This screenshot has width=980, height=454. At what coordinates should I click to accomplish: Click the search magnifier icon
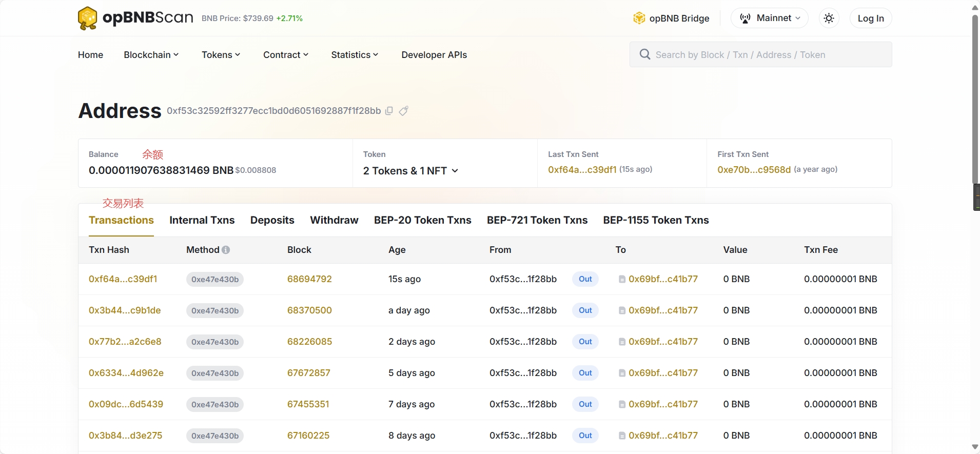(644, 54)
